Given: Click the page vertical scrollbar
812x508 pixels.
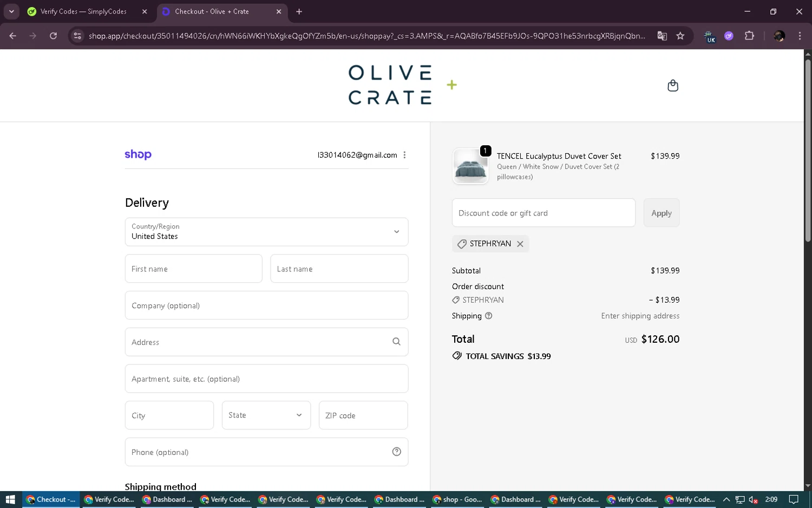Looking at the screenshot, I should pos(808,152).
